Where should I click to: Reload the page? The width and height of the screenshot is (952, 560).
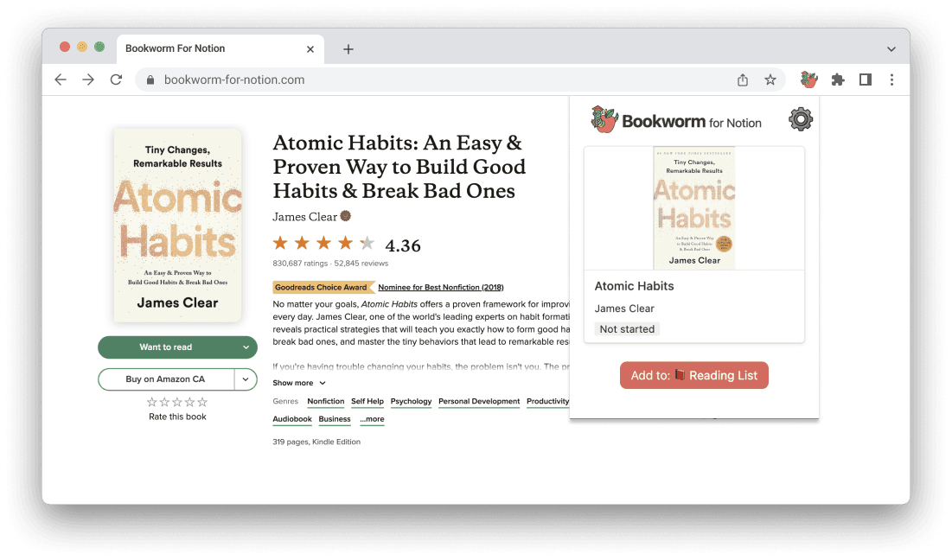[x=116, y=79]
